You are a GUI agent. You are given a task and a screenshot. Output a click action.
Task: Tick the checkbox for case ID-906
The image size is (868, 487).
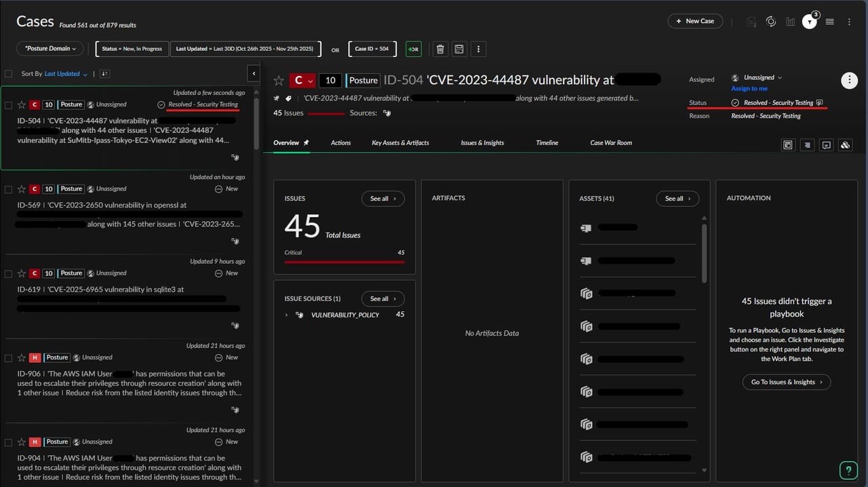point(8,357)
